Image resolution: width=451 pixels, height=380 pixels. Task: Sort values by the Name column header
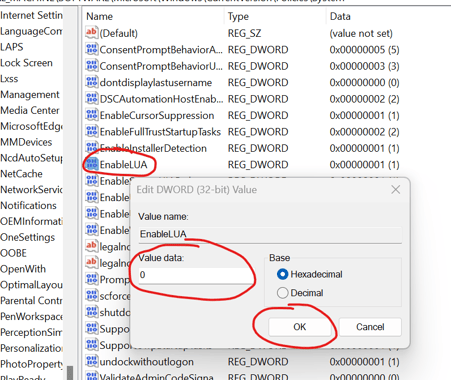click(99, 16)
